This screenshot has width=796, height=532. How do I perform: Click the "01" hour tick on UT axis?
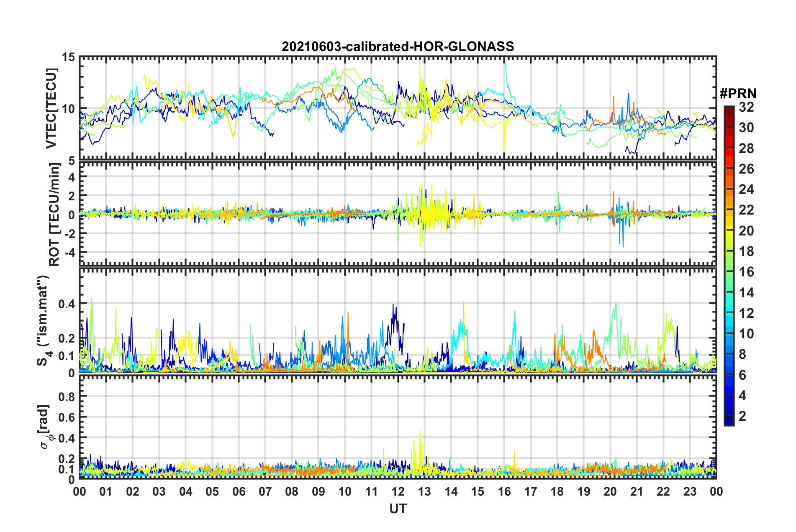pos(106,491)
